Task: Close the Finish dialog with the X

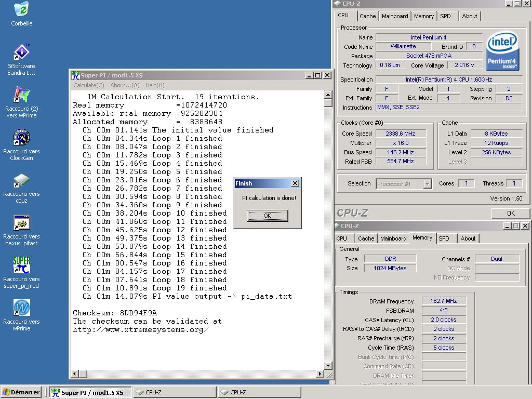Action: (x=295, y=183)
